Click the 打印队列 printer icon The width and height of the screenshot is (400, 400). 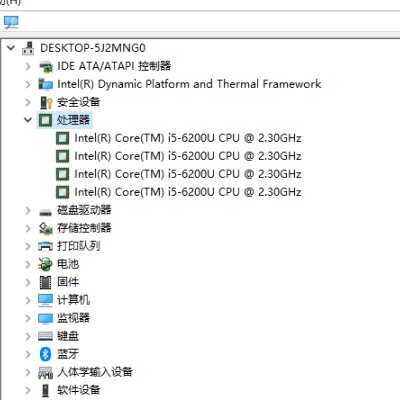point(45,247)
